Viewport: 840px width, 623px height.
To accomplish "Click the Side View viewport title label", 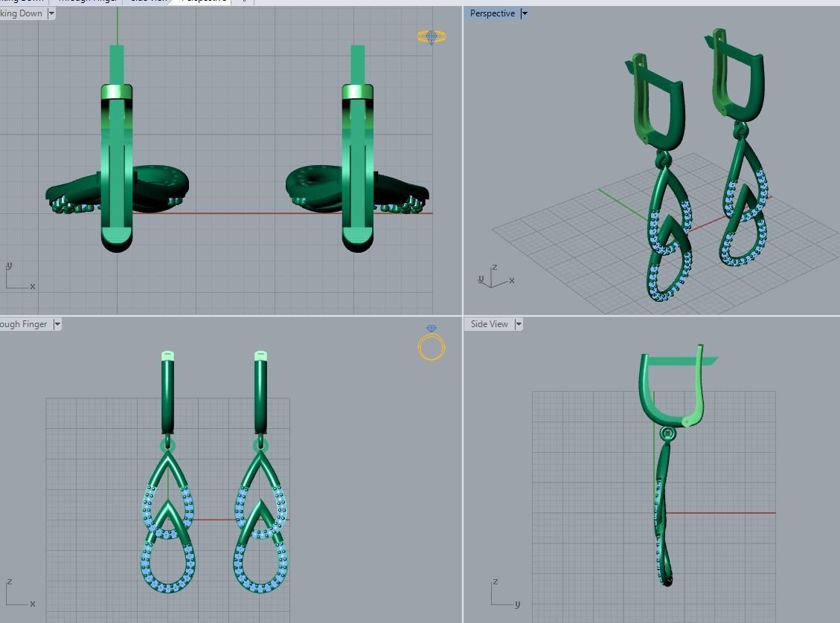I will (489, 324).
